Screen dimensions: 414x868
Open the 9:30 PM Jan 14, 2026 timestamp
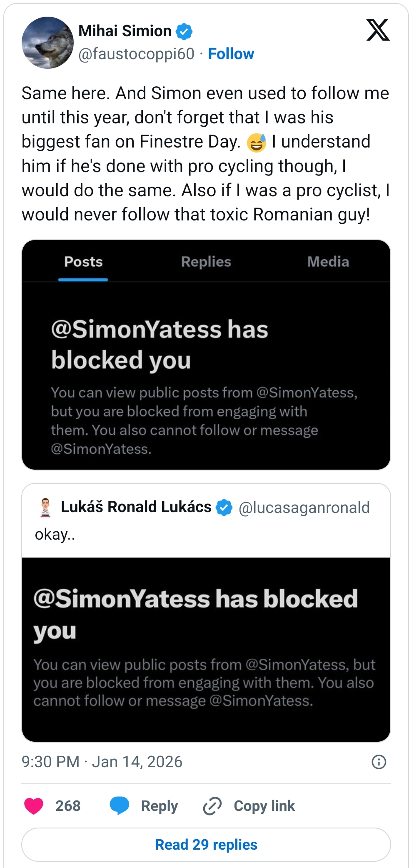point(102,762)
